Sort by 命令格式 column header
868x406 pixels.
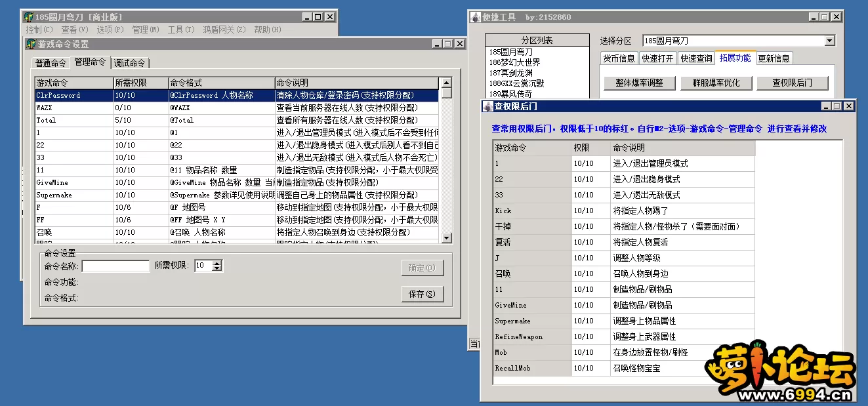click(x=221, y=83)
